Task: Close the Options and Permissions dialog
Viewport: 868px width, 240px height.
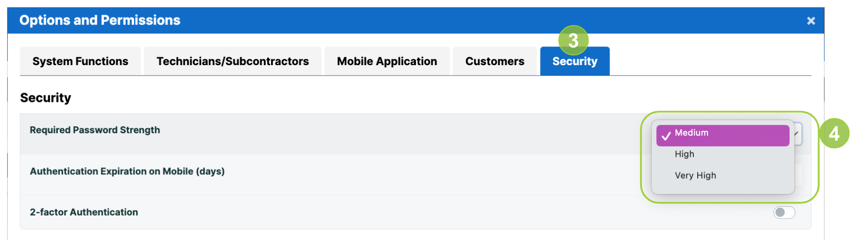Action: (811, 21)
